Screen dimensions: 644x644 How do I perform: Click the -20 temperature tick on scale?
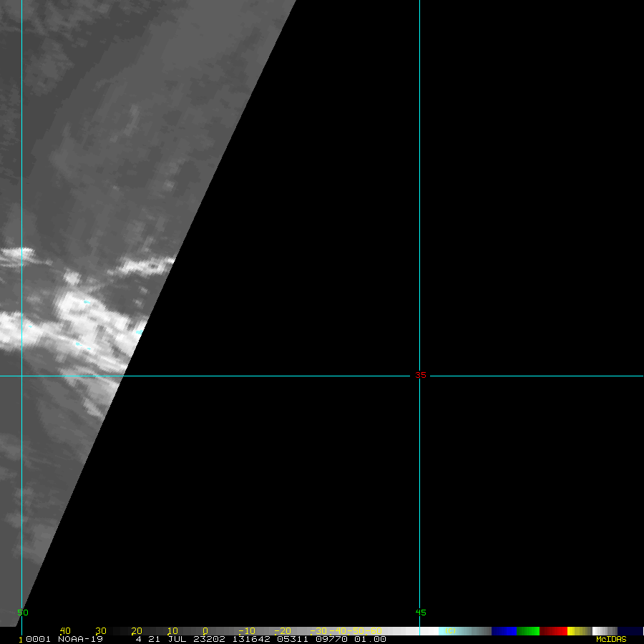click(x=283, y=631)
